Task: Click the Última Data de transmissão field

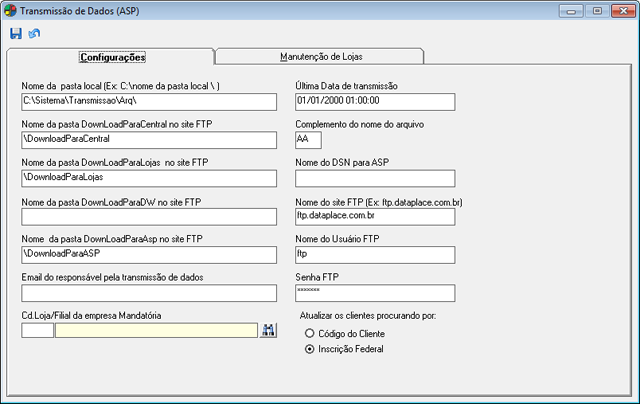Action: click(x=375, y=102)
